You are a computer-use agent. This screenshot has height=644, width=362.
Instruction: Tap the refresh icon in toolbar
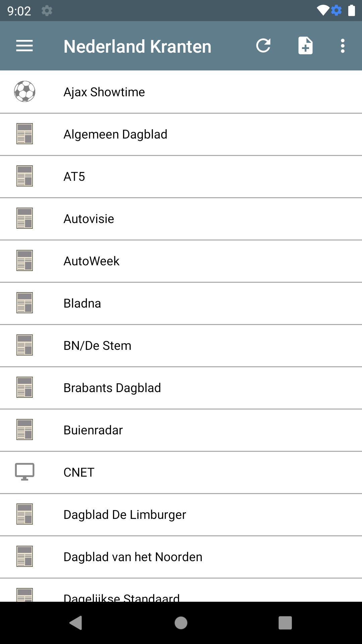pyautogui.click(x=263, y=46)
